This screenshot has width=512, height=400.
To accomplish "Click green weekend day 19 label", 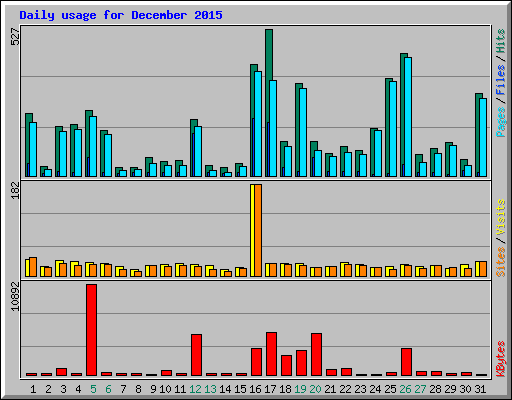I will point(300,389).
